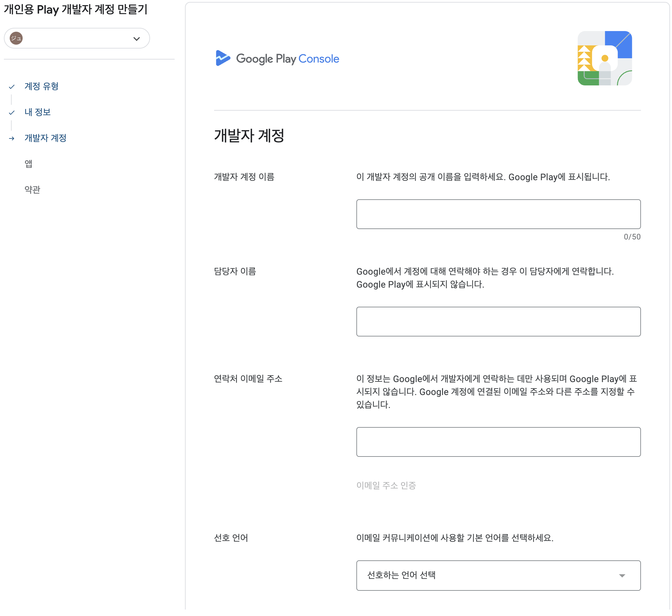Click the colorful developer illustration image
Image resolution: width=672 pixels, height=616 pixels.
click(x=604, y=58)
